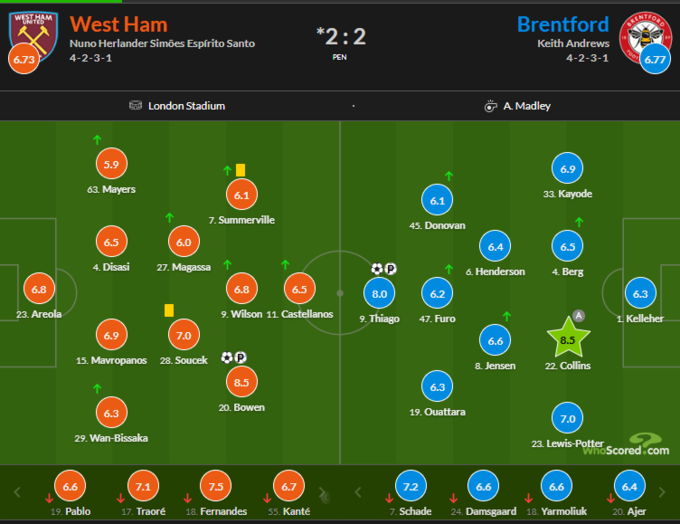
Task: Show next West Ham substitutes with right arrow
Action: click(322, 492)
